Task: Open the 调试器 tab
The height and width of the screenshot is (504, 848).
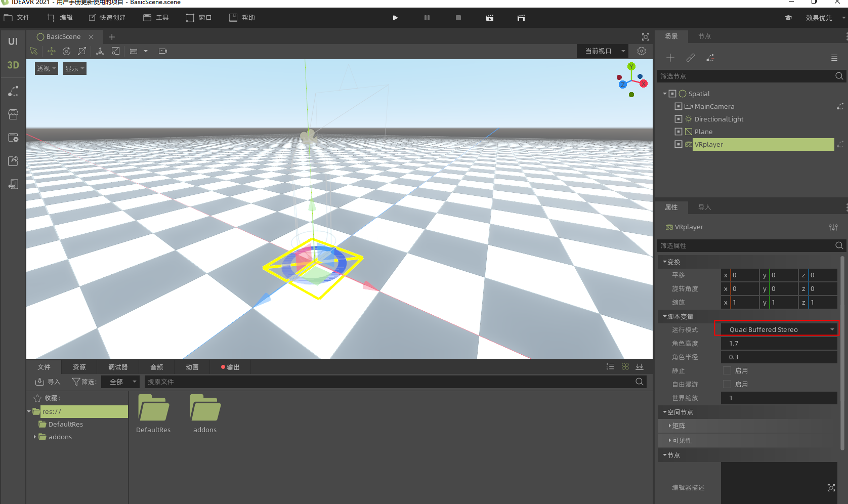Action: coord(118,367)
